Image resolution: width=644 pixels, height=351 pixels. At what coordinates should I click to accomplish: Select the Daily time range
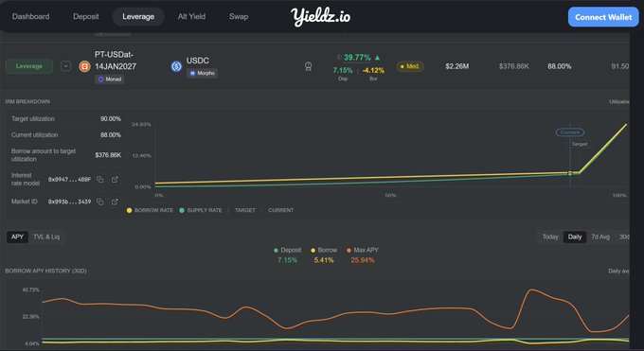click(x=575, y=237)
